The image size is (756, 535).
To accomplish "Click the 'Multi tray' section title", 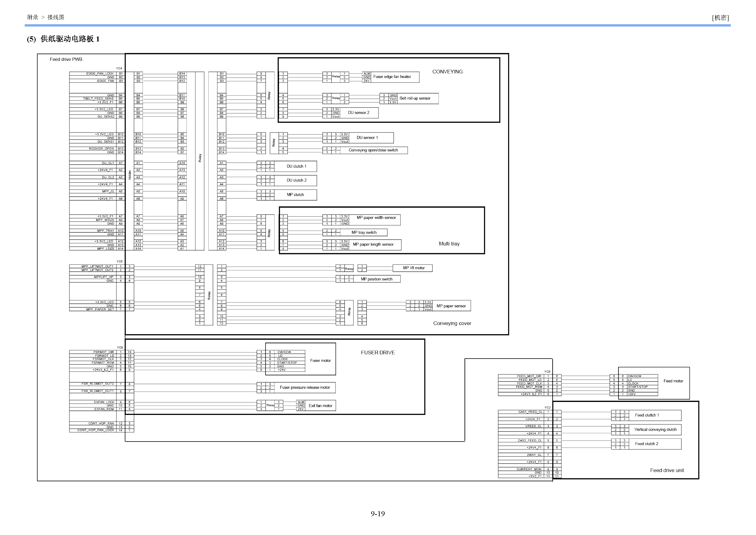I will [x=449, y=244].
